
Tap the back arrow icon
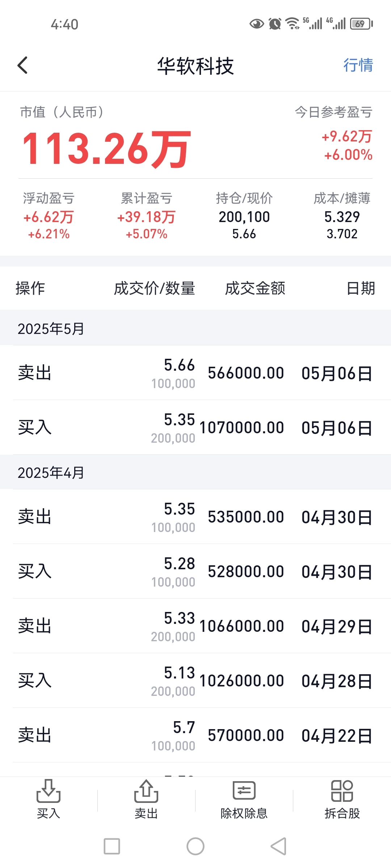[22, 65]
